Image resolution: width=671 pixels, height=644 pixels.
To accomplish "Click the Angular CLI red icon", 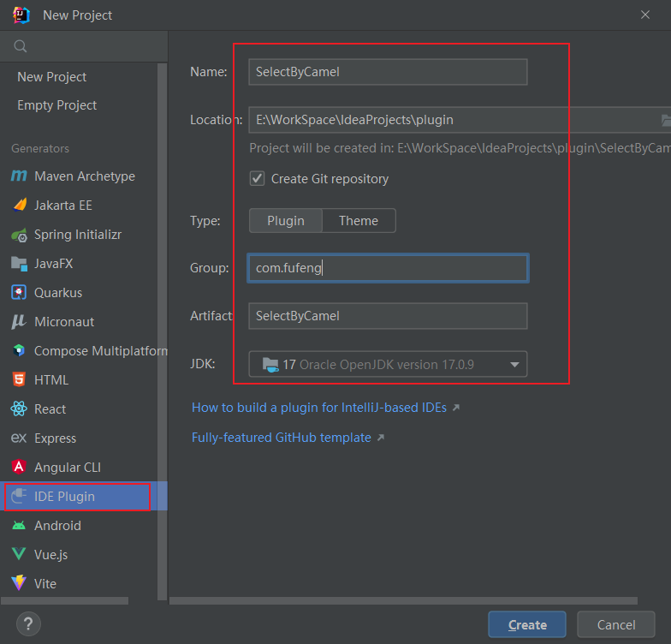I will pos(19,467).
